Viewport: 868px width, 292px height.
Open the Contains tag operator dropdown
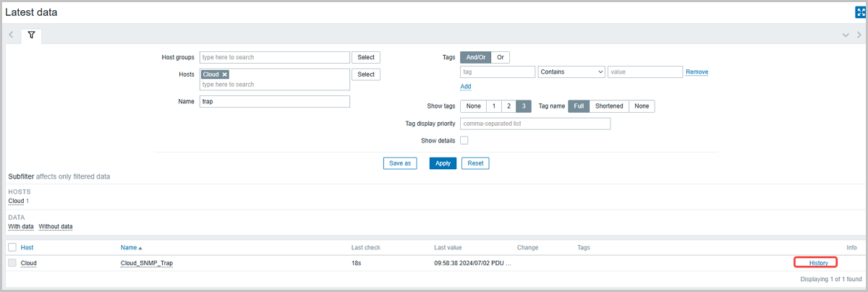[x=571, y=72]
